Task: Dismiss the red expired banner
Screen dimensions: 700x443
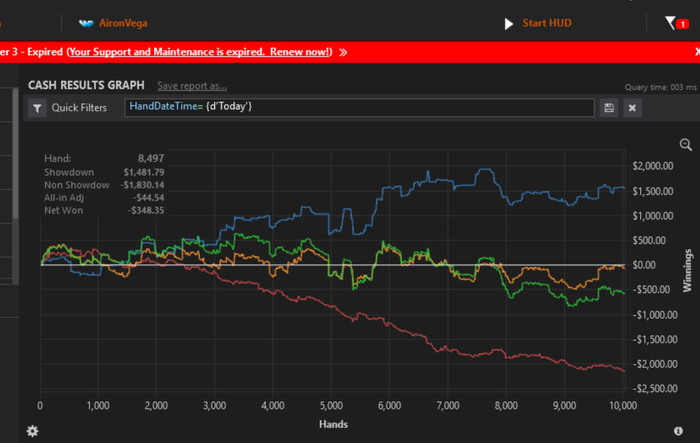Action: tap(697, 52)
